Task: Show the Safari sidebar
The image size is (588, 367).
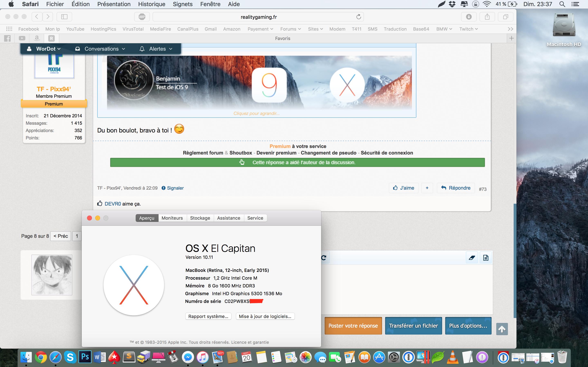Action: (64, 17)
